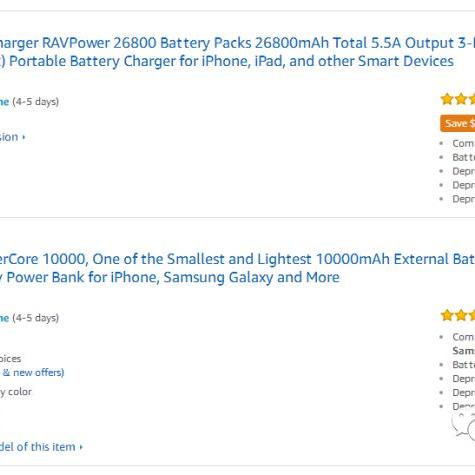Click the first star of PowerCore's rating
Image resolution: width=475 pixels, height=475 pixels.
pos(447,315)
